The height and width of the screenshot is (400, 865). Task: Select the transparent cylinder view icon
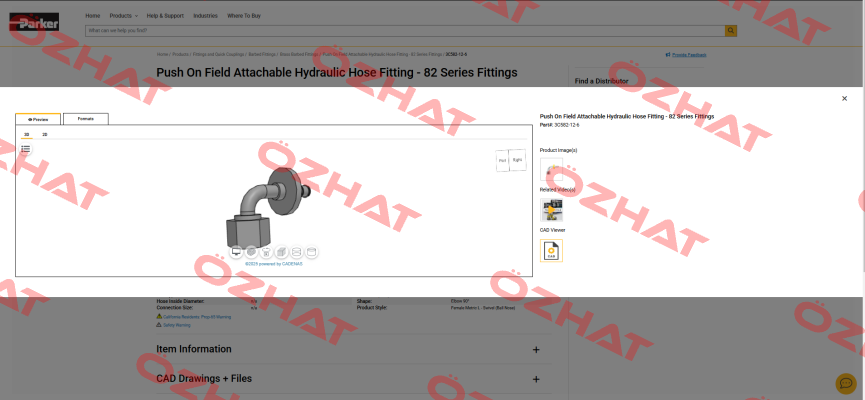[x=311, y=252]
